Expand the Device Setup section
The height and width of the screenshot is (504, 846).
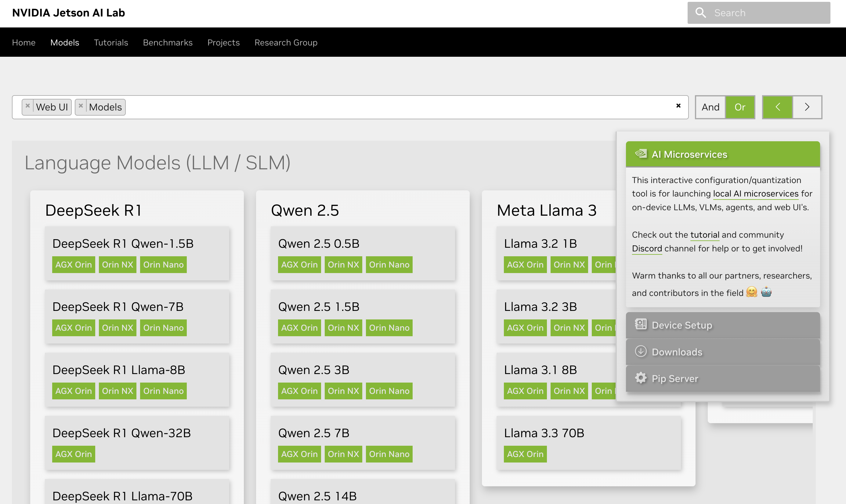click(723, 325)
